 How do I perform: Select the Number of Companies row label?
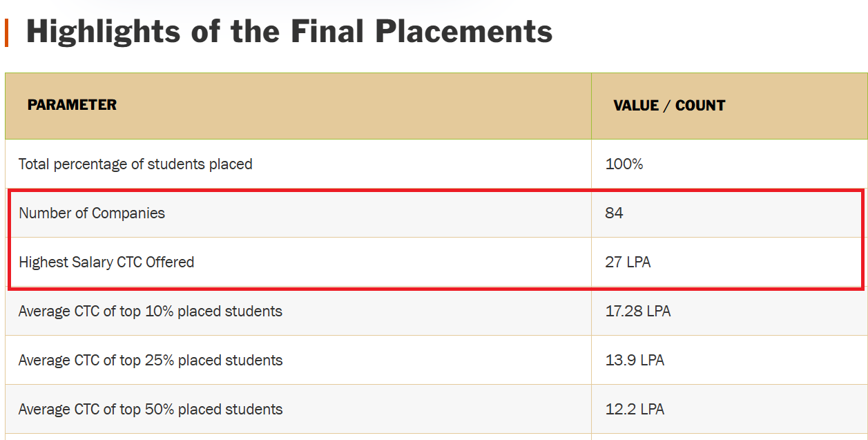point(92,213)
